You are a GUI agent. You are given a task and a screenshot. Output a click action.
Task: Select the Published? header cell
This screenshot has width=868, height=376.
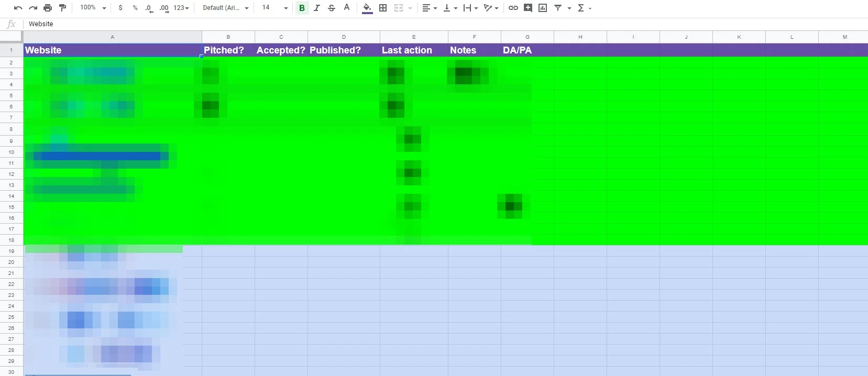pyautogui.click(x=344, y=50)
